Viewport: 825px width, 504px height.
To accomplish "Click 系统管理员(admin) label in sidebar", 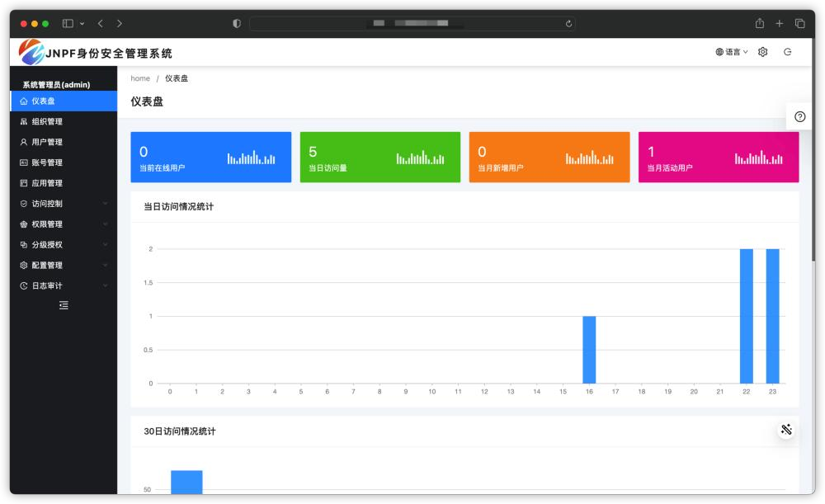I will 56,85.
